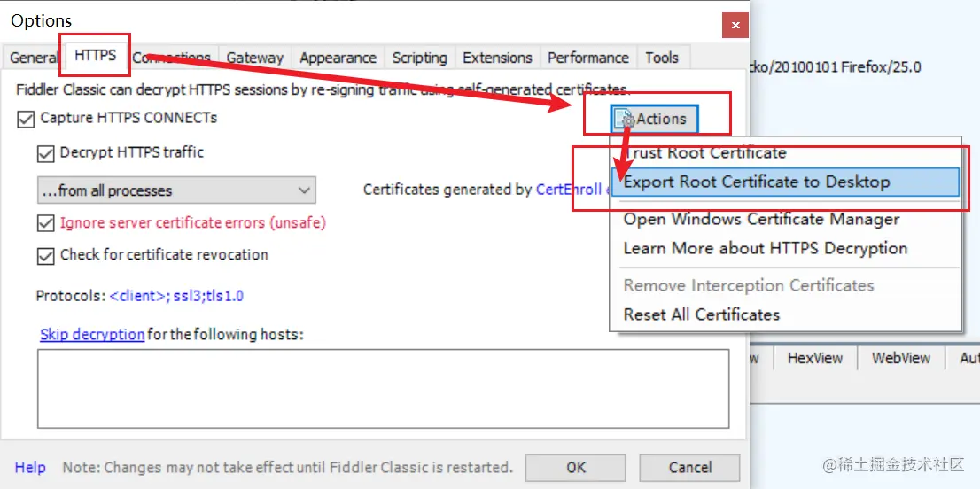This screenshot has width=980, height=489.
Task: Open the Help link
Action: (30, 467)
